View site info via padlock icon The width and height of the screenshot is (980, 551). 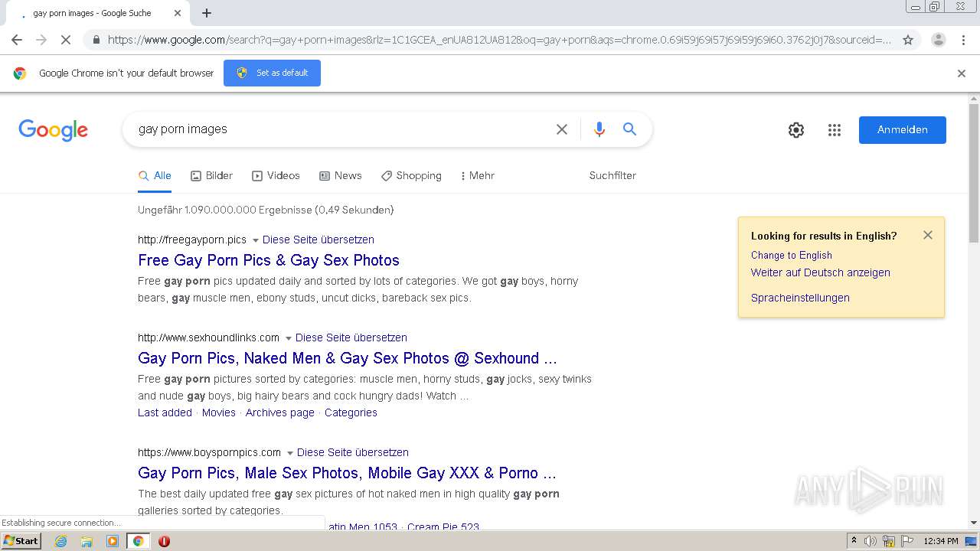(96, 40)
